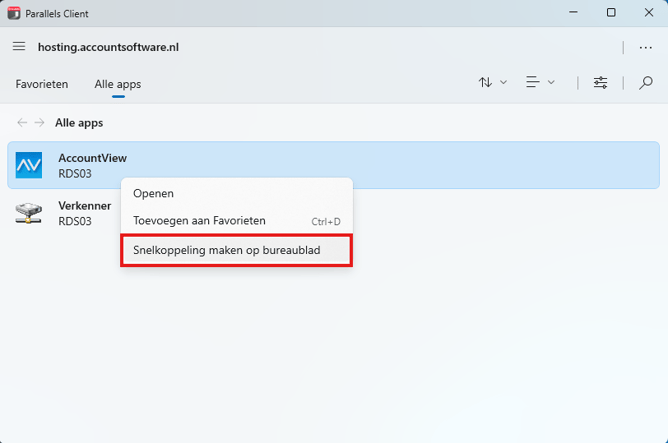668x443 pixels.
Task: Open the three-dot more options menu
Action: click(645, 48)
